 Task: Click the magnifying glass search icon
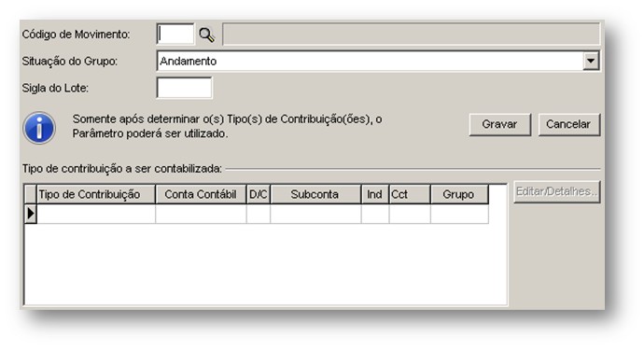206,35
